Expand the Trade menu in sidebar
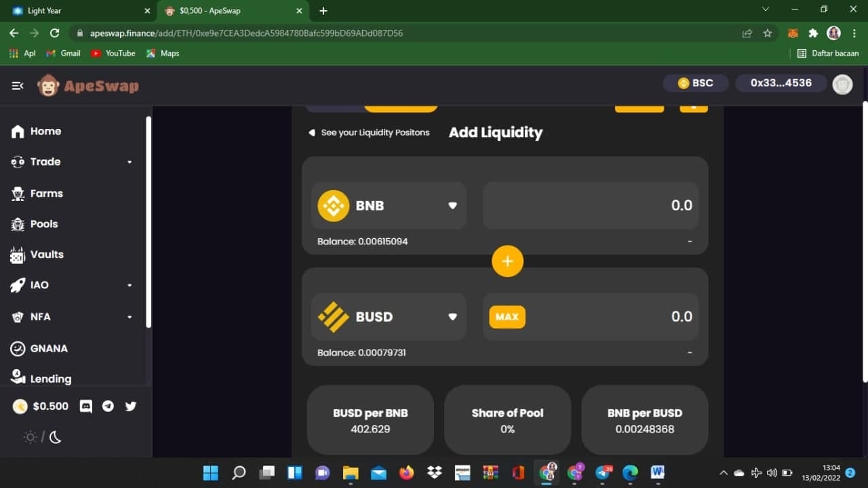The image size is (868, 488). pyautogui.click(x=73, y=162)
